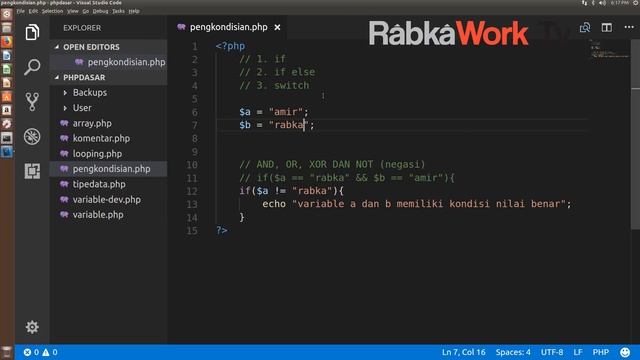Split the editor with the split icon

coord(607,27)
